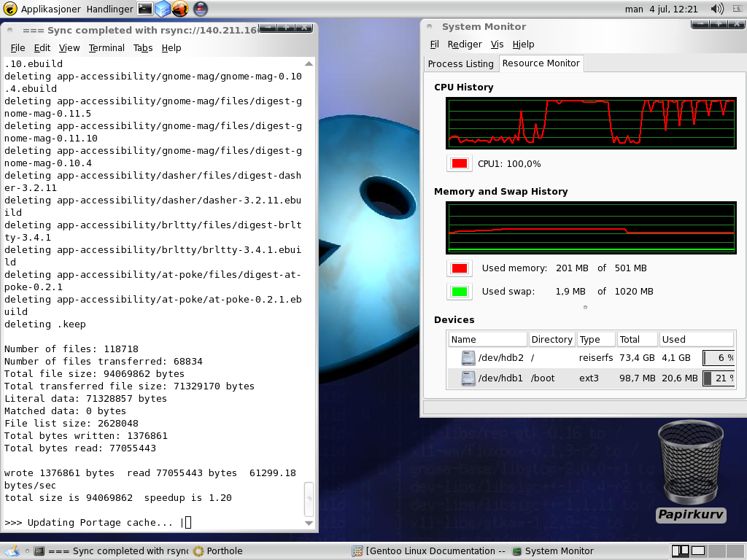The height and width of the screenshot is (560, 747).
Task: Sort devices by the Directory column header
Action: [x=552, y=340]
